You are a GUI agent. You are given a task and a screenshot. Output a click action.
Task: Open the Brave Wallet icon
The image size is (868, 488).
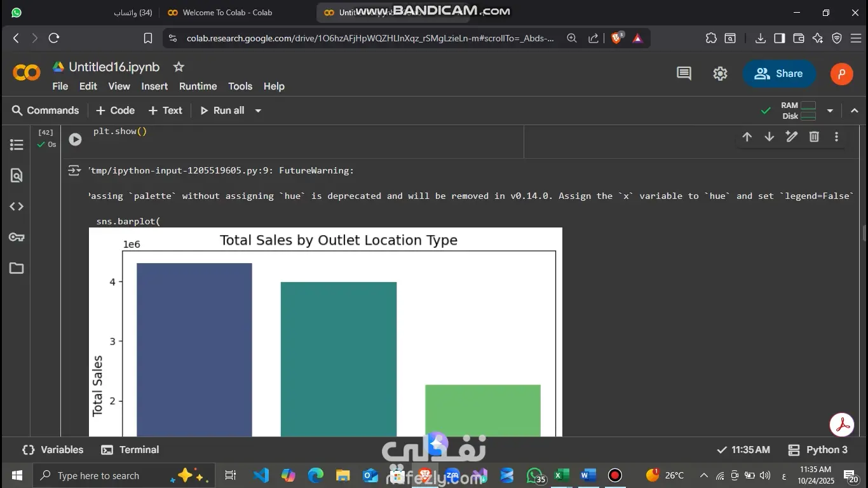pos(799,38)
